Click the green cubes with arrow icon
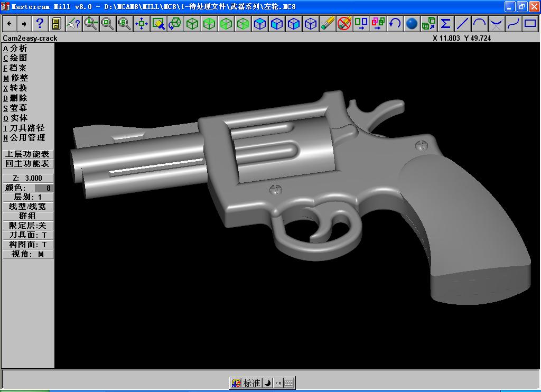 429,24
